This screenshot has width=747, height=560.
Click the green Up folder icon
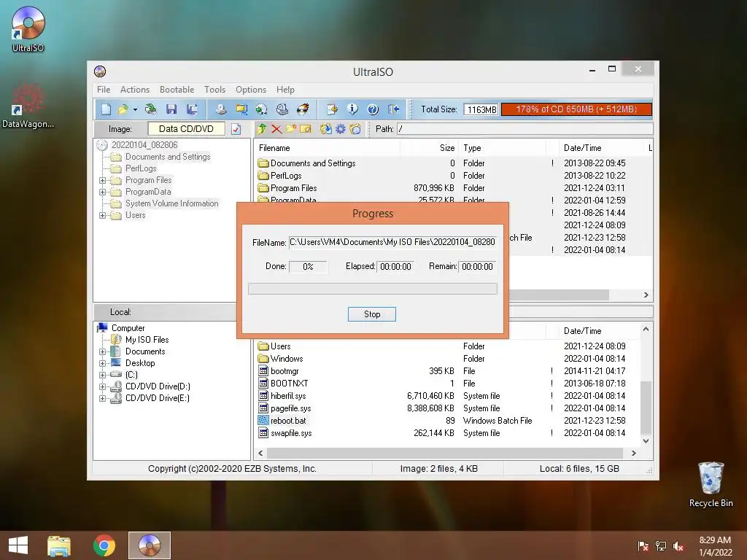(x=262, y=129)
